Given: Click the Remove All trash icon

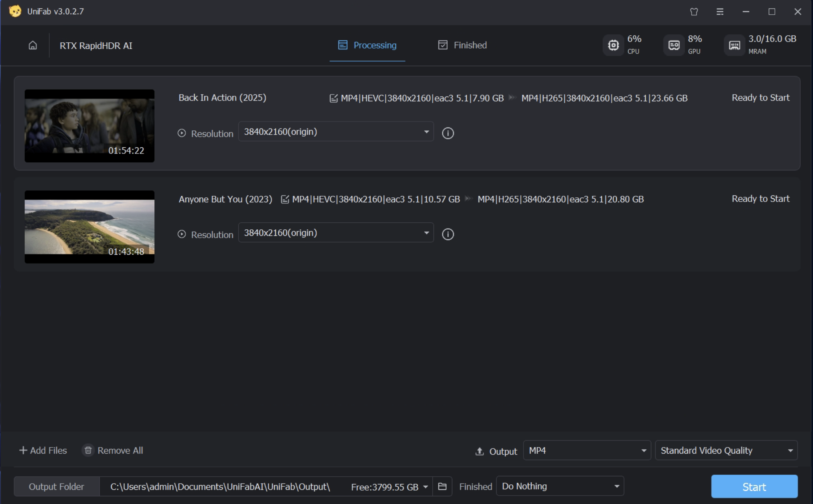Looking at the screenshot, I should (x=88, y=450).
